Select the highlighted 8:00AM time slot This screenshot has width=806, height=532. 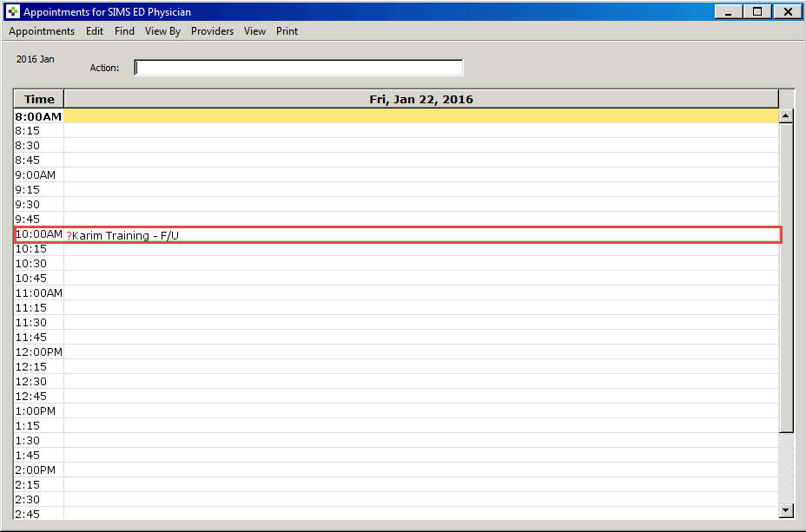click(420, 116)
